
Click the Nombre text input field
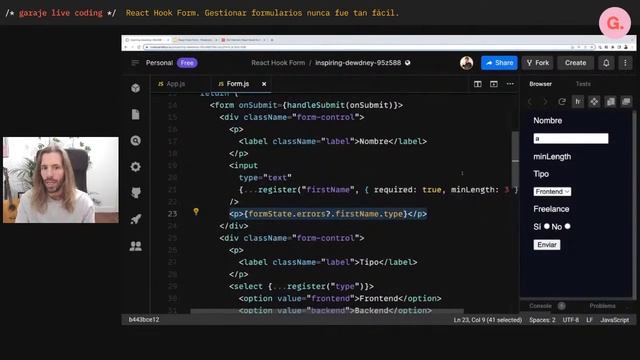point(571,138)
